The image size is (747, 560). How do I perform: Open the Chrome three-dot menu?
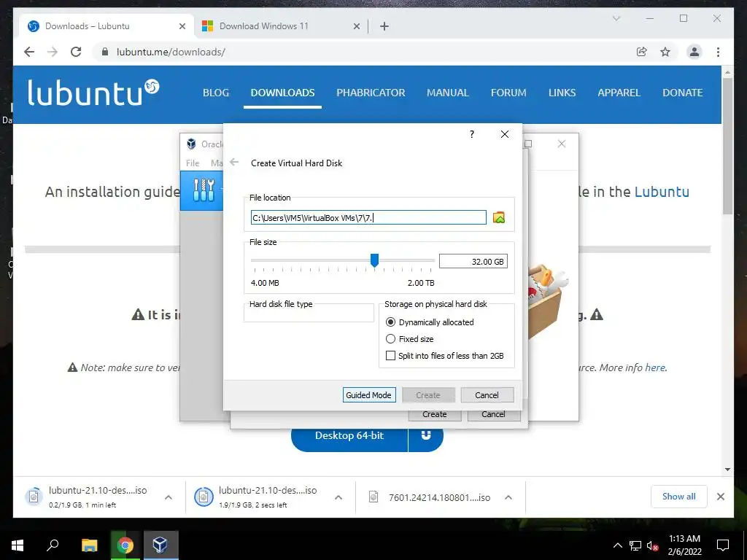(718, 52)
